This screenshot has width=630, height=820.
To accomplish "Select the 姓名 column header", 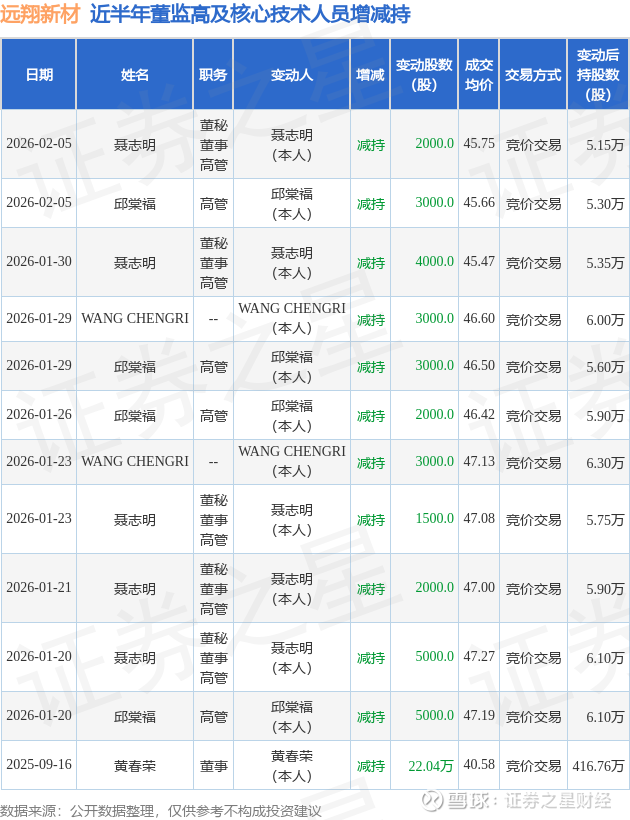I will [135, 75].
